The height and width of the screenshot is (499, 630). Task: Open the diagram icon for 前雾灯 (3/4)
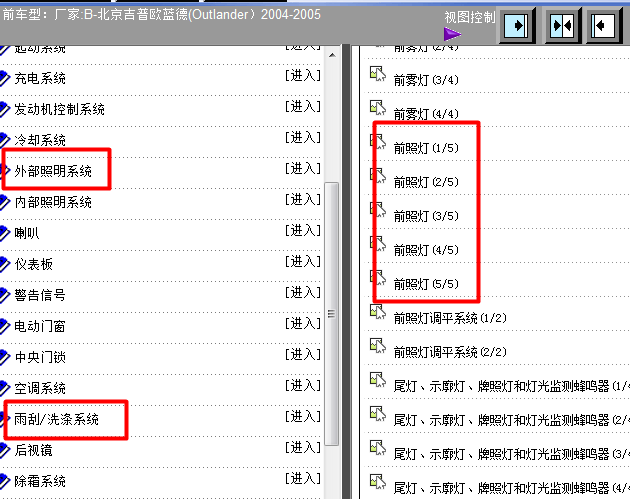point(378,74)
